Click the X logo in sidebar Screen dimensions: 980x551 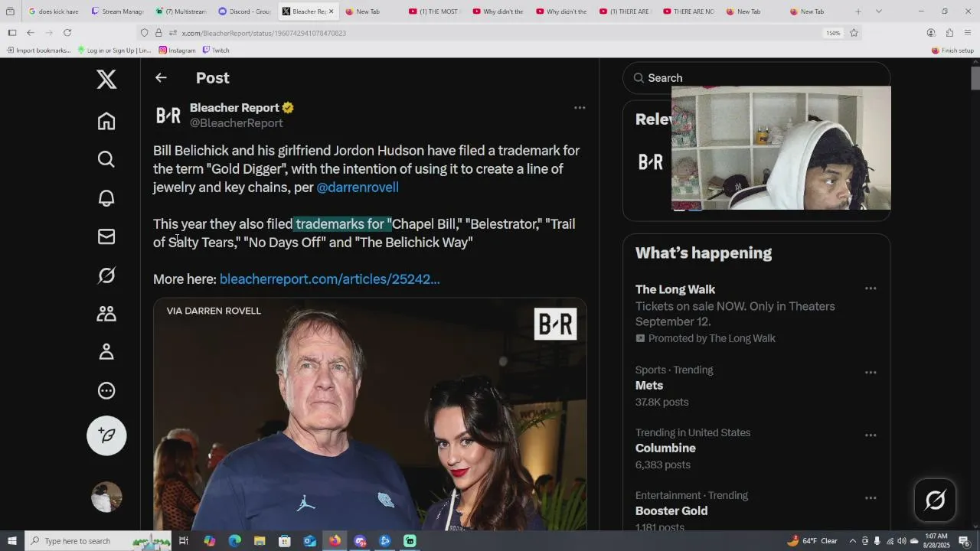(x=106, y=79)
